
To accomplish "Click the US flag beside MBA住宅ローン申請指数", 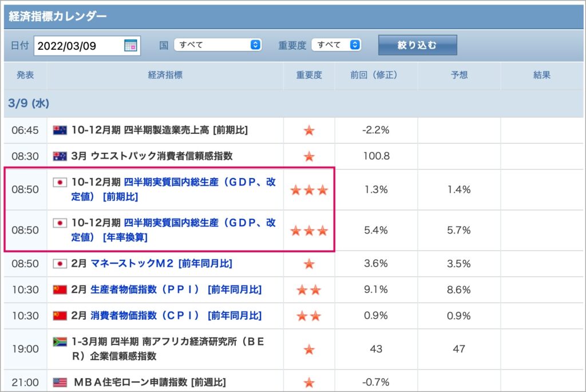I will click(x=60, y=382).
